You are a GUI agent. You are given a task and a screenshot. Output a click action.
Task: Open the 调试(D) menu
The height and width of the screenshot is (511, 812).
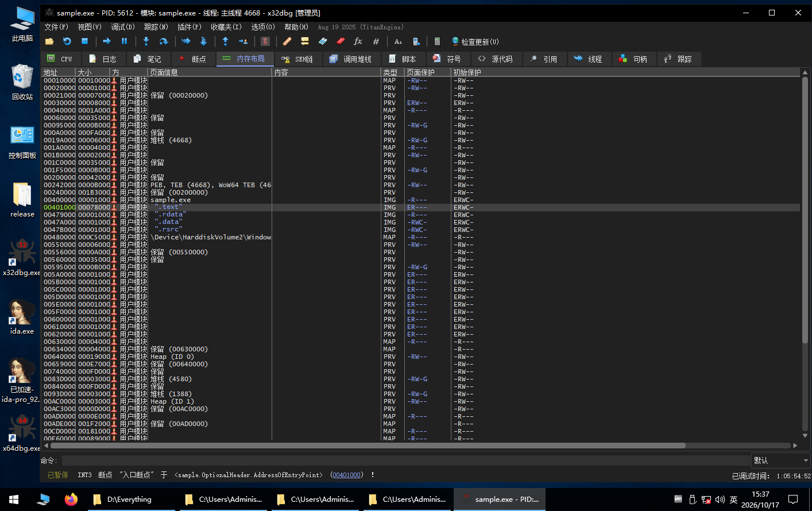(123, 27)
